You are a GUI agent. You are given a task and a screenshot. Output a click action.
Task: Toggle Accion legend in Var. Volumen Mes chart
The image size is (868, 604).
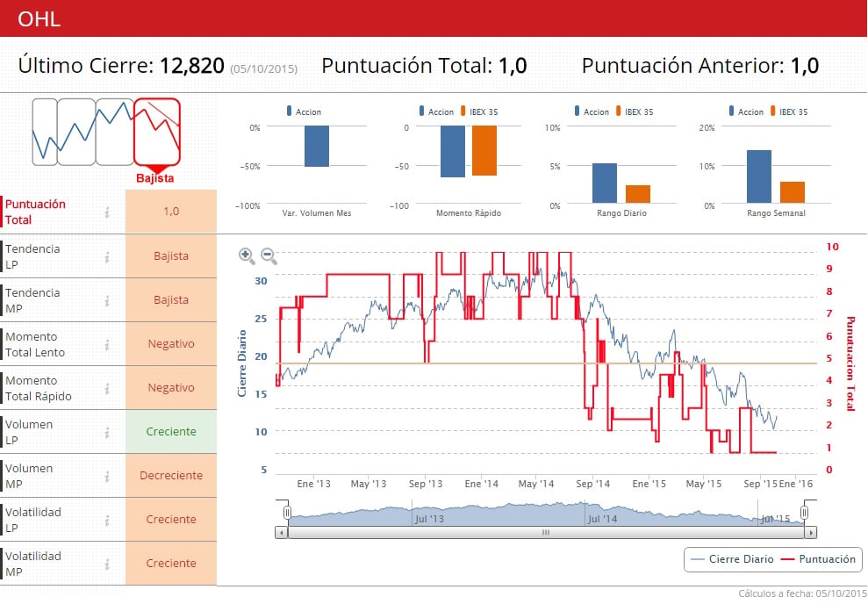[x=304, y=111]
